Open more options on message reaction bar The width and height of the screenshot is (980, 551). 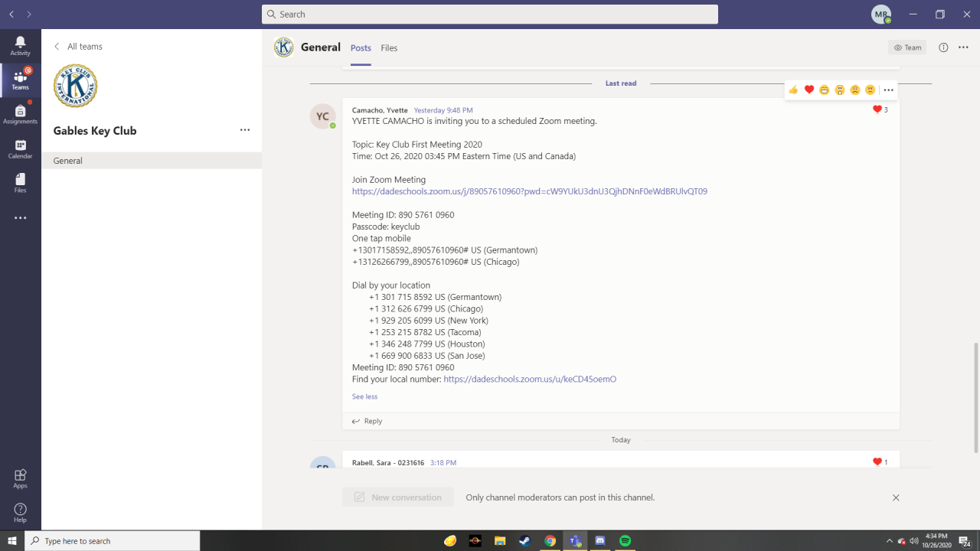(x=888, y=90)
